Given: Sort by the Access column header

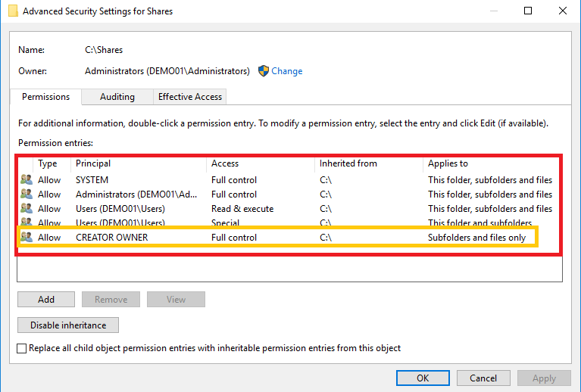Looking at the screenshot, I should coord(225,163).
